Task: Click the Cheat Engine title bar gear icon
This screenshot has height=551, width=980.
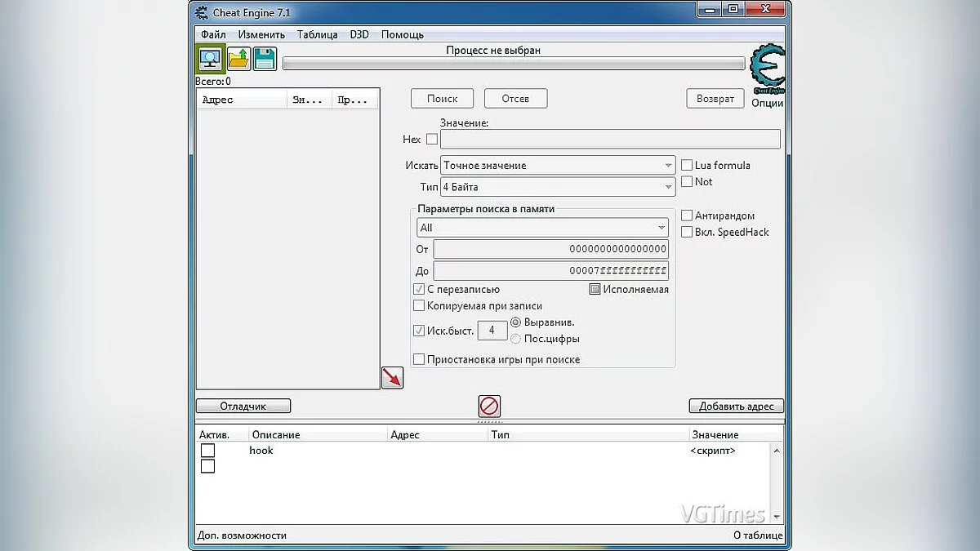Action: [201, 13]
